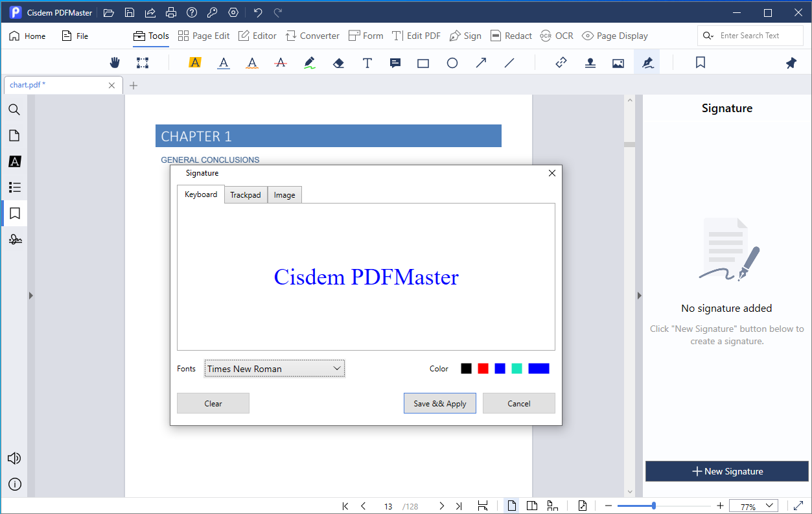Select the Strikethrough tool
This screenshot has width=812, height=514.
tap(281, 63)
